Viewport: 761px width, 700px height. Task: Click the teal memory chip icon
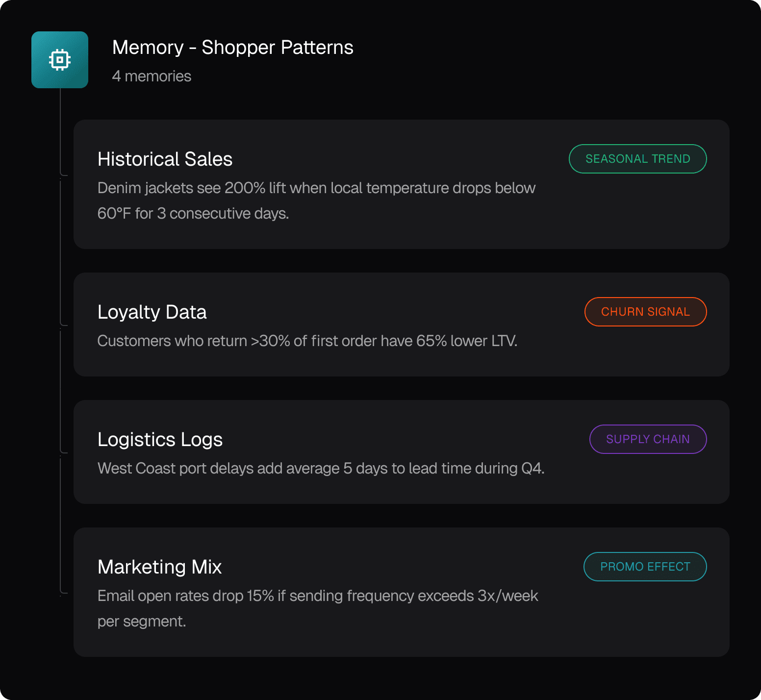point(60,60)
